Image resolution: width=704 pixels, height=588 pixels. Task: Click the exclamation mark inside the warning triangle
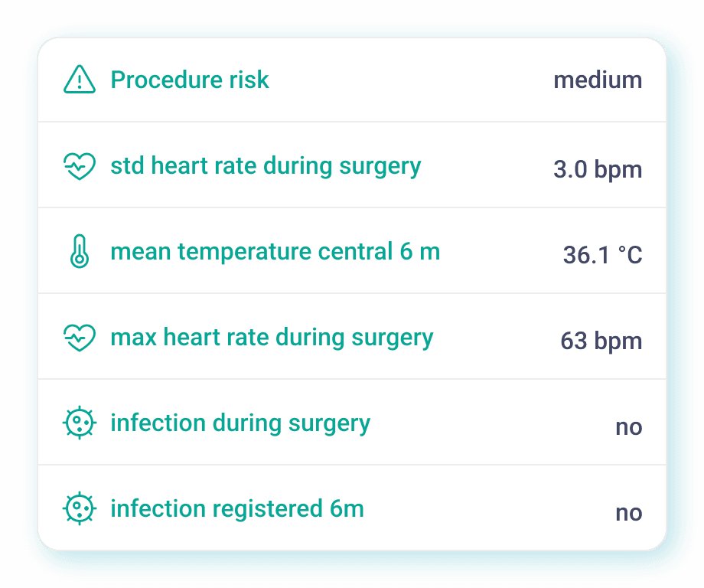[79, 81]
